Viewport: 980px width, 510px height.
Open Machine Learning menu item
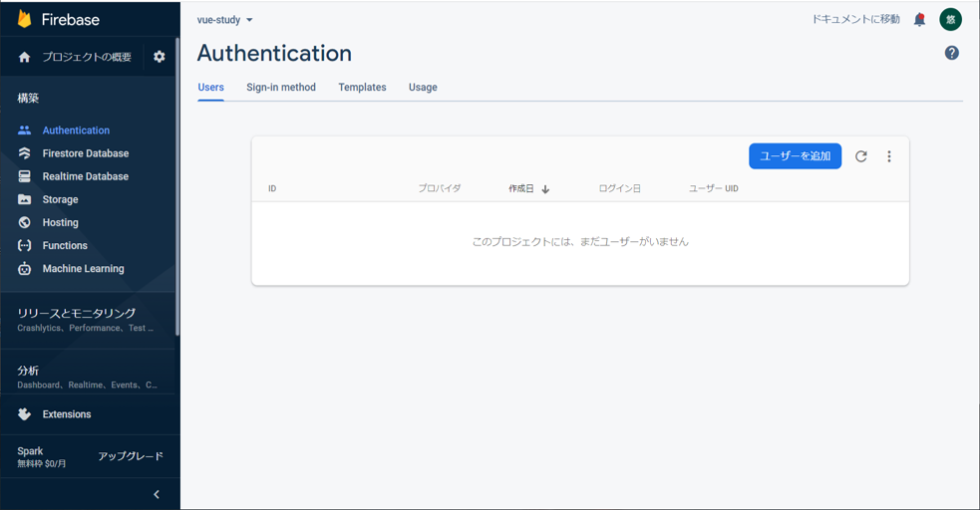(x=83, y=269)
